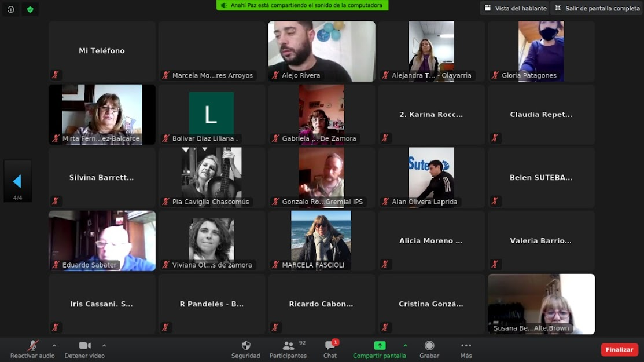Viewport: 644px width, 362px height.
Task: Click the green computer sound sharing banner
Action: tap(302, 5)
